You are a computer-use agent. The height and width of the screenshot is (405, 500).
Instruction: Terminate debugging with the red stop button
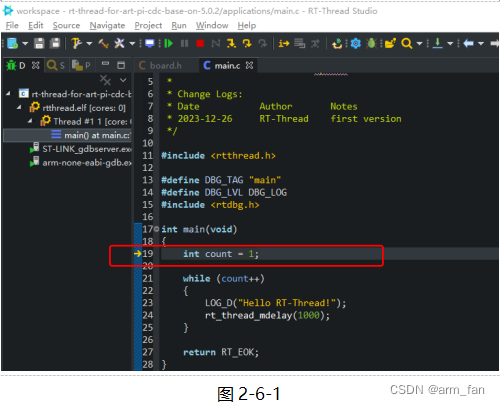(x=200, y=43)
